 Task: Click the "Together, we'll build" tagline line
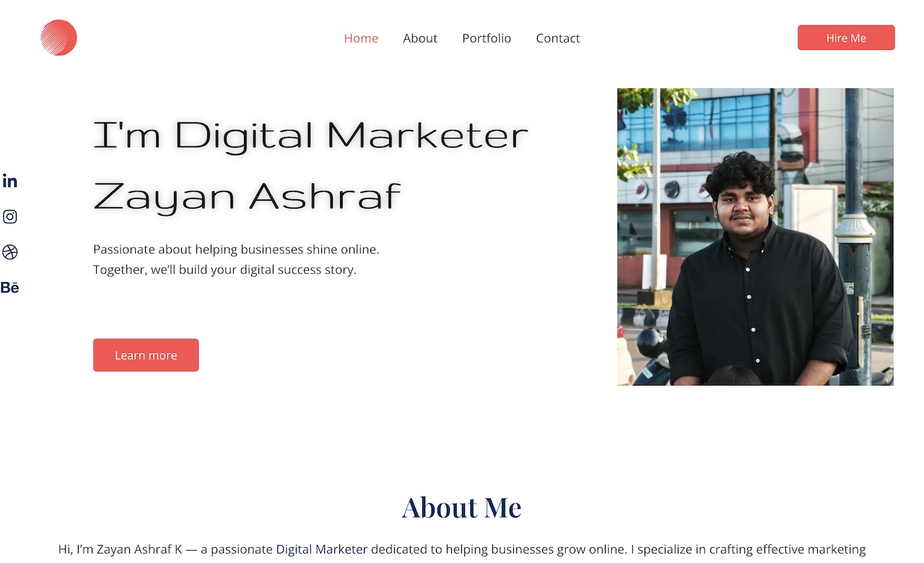[x=225, y=270]
